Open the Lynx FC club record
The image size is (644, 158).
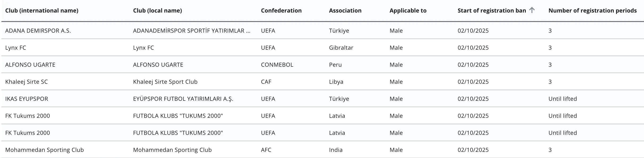pos(16,48)
